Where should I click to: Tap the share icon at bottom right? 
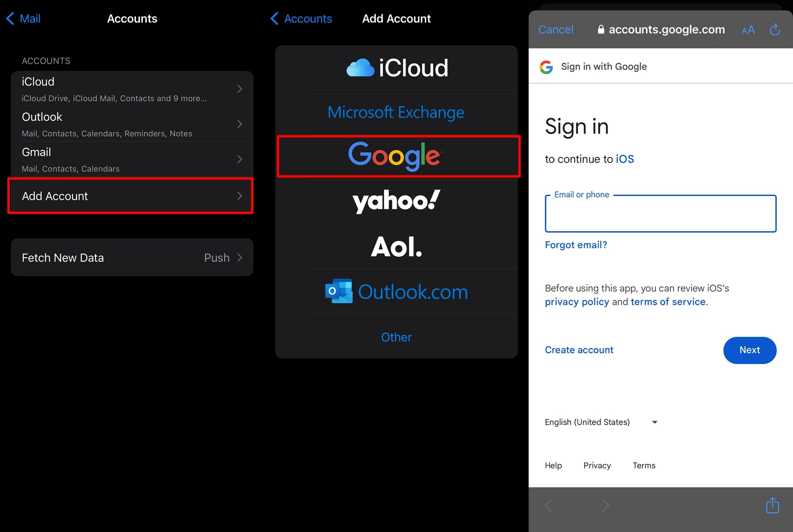pos(772,505)
